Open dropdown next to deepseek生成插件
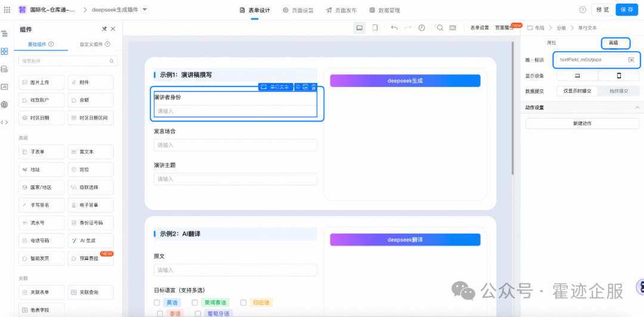This screenshot has height=317, width=644. (x=144, y=10)
